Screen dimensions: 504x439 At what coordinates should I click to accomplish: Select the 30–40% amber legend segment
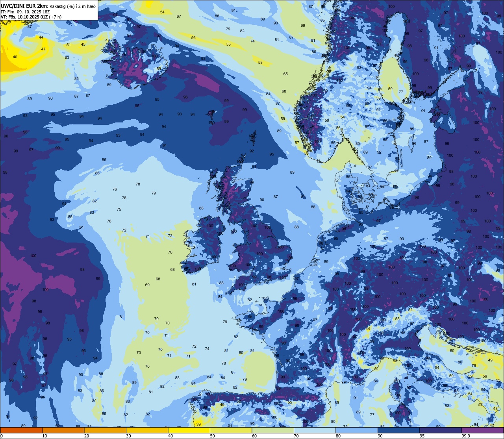[147, 430]
